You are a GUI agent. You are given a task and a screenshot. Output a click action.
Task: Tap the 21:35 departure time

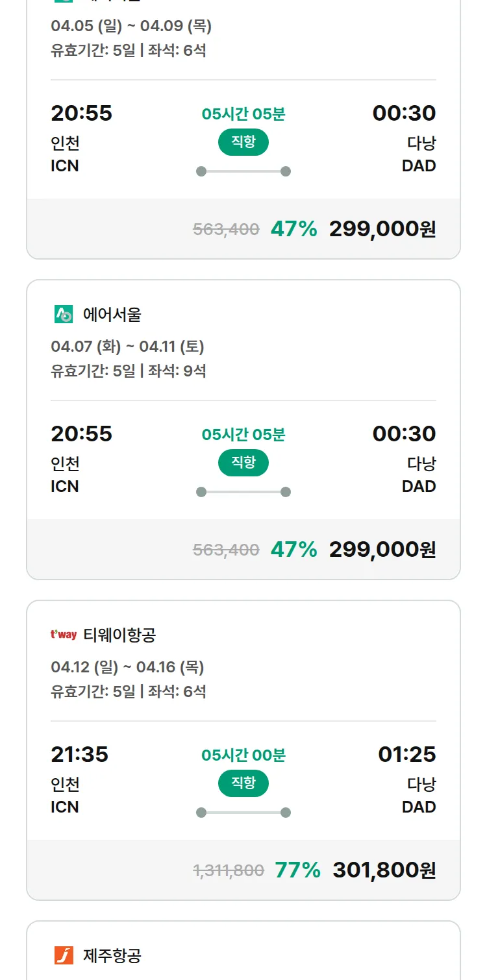pyautogui.click(x=80, y=754)
